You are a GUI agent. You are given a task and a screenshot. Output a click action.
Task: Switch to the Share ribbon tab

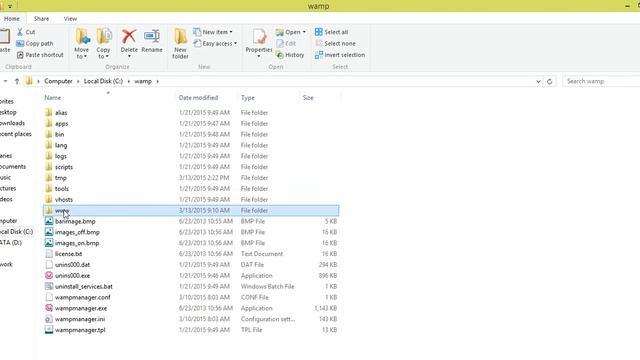41,19
